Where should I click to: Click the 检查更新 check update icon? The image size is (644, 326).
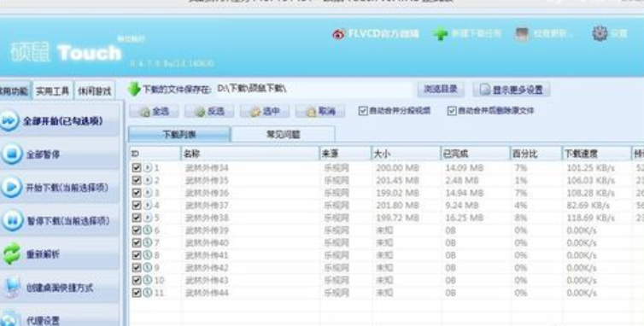[522, 34]
